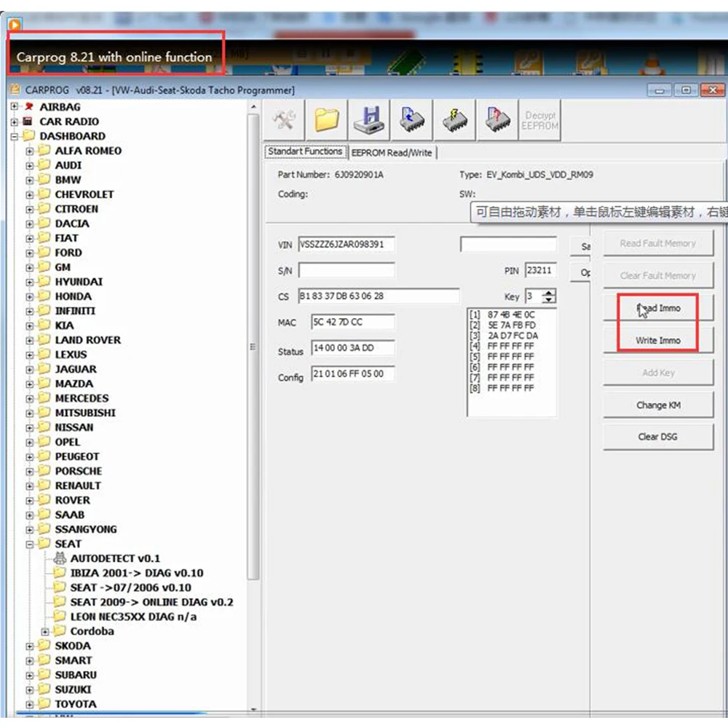
Task: Click the verify EEPROM question chip icon
Action: pyautogui.click(x=497, y=120)
